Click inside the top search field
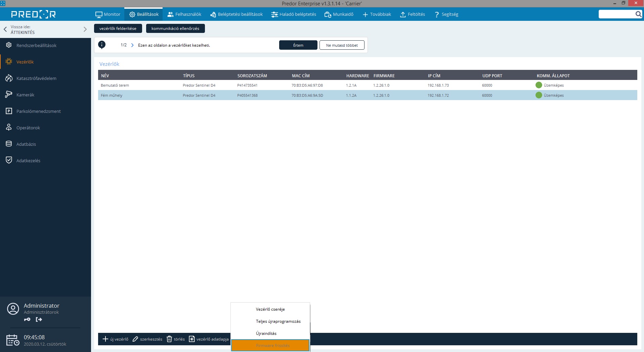644x352 pixels. pos(617,14)
